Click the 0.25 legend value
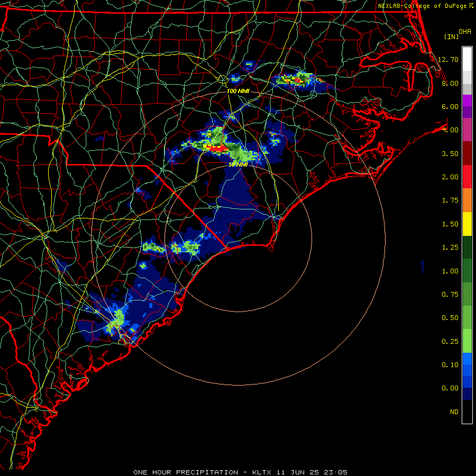 450,342
